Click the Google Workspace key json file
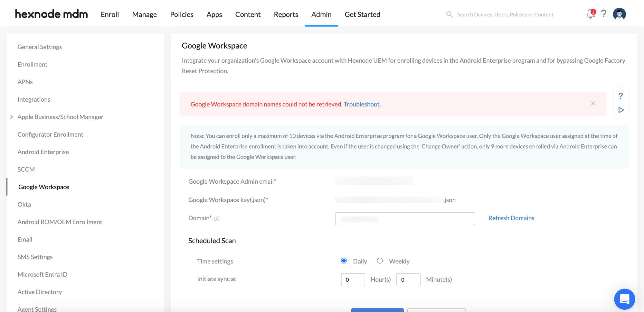This screenshot has width=644, height=312. (x=395, y=200)
